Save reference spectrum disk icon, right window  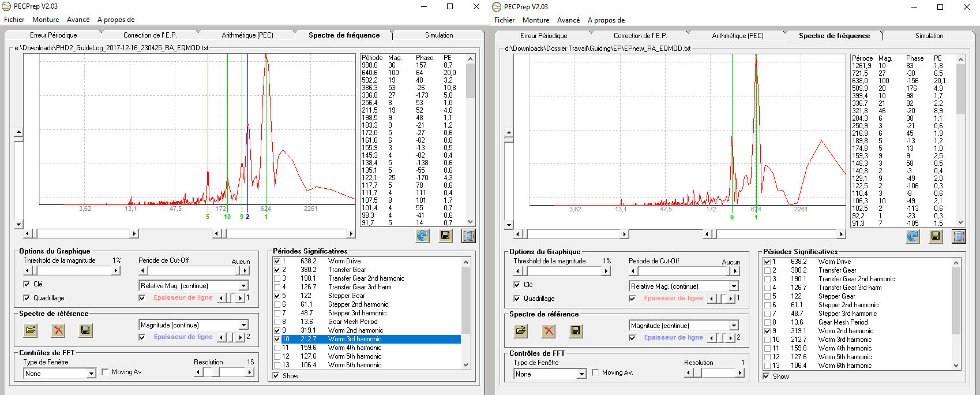point(576,331)
